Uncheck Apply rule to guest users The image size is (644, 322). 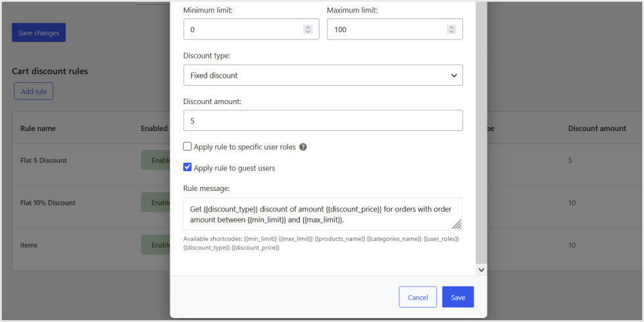187,167
